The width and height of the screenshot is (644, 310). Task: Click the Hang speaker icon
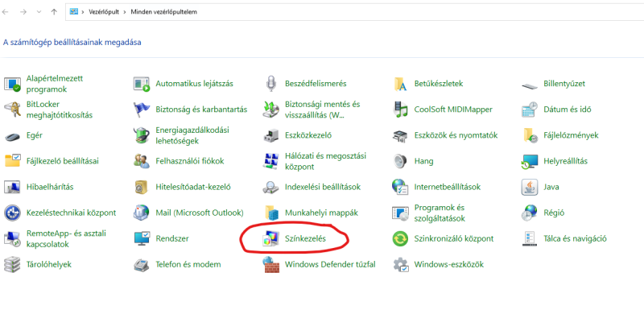400,161
